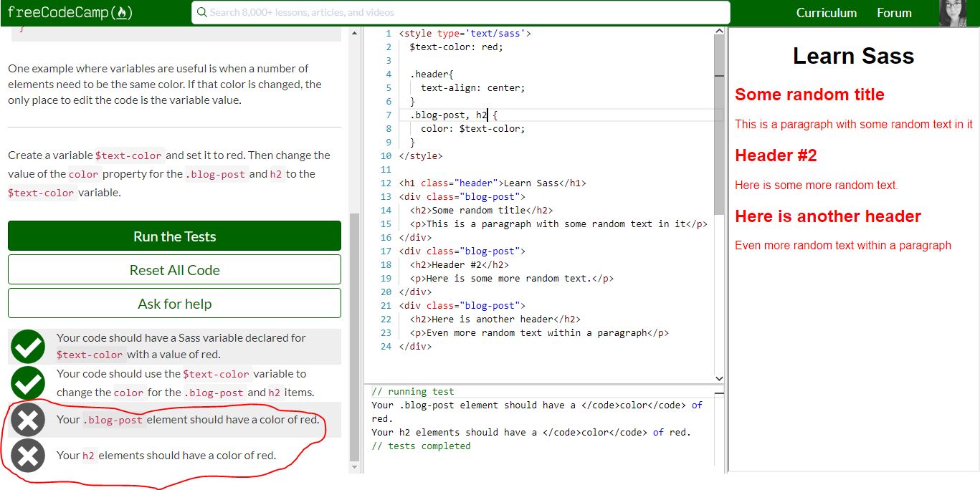Click failed test text about .blog-post color
Screen dimensions: 980x490
coord(188,420)
